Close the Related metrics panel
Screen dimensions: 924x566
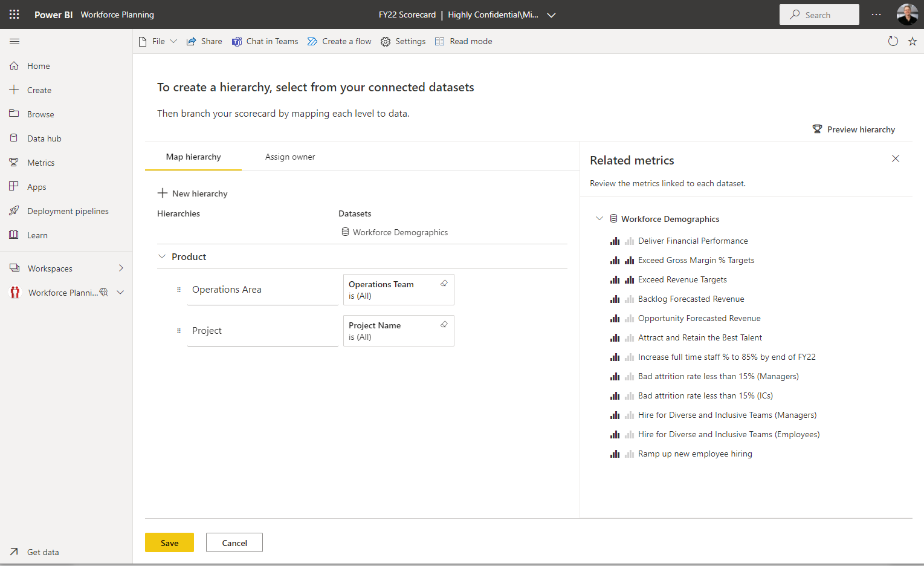pyautogui.click(x=895, y=158)
